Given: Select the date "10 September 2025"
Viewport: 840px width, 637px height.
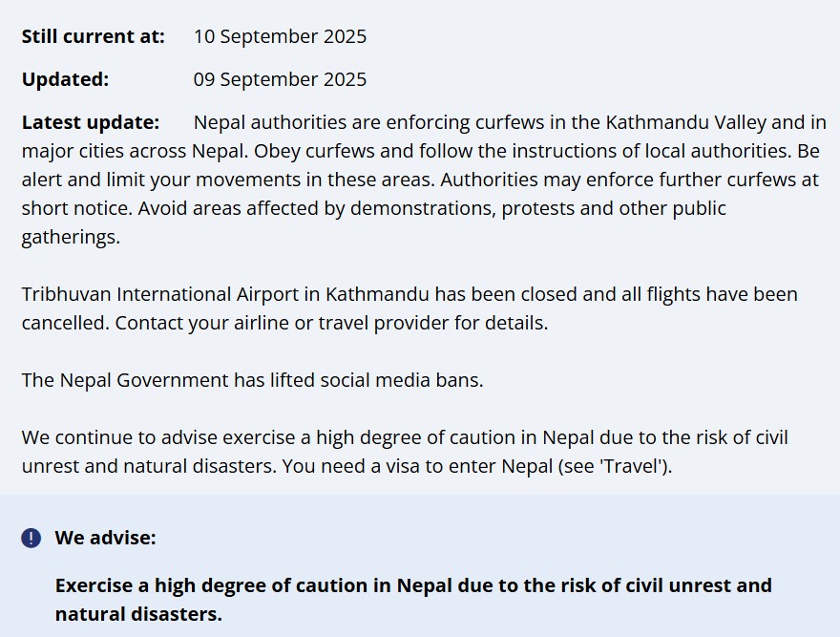Looking at the screenshot, I should click(x=280, y=36).
